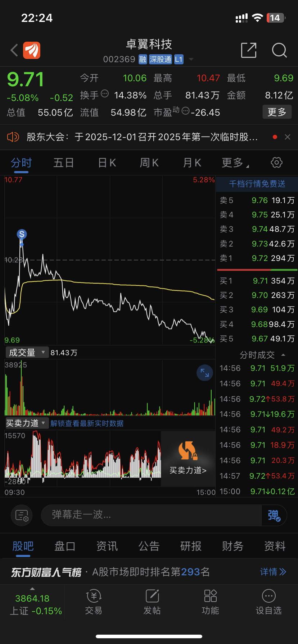Tap the current price 9.71 header
Image resolution: width=298 pixels, height=644 pixels.
(26, 79)
